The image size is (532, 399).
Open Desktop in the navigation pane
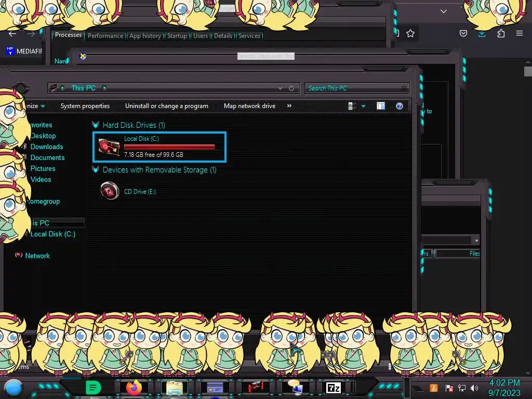[x=43, y=136]
